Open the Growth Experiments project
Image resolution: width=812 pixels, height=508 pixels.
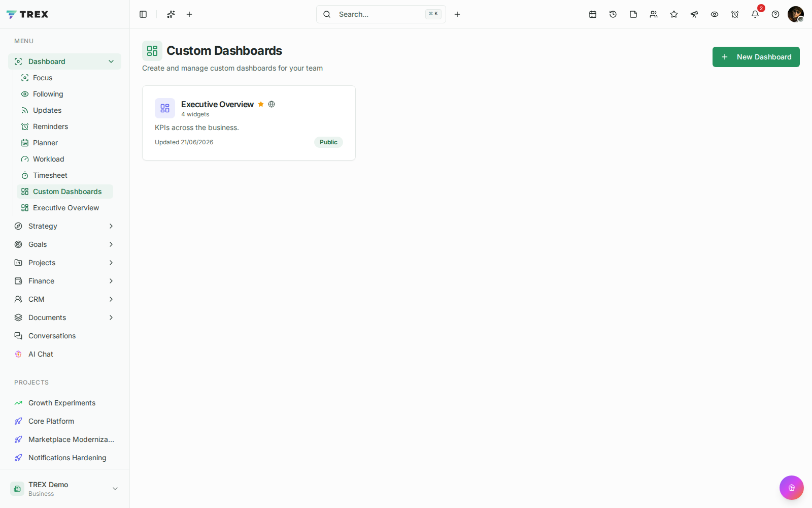pyautogui.click(x=64, y=403)
